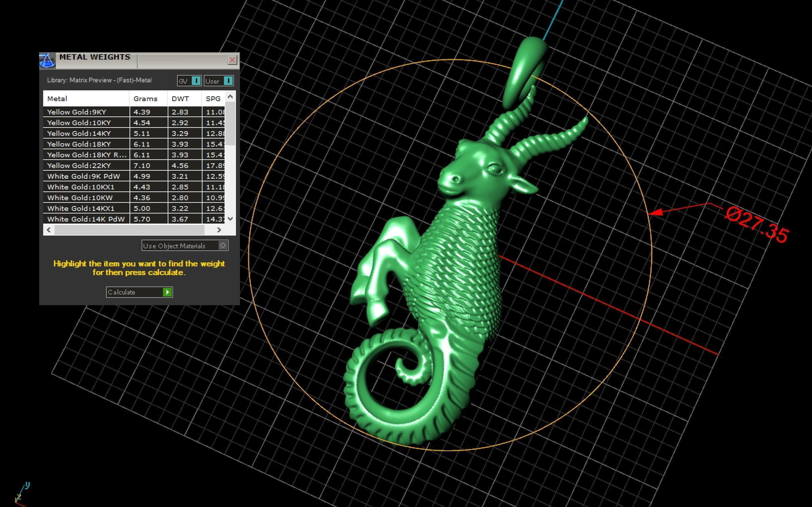Click the 2.80 DWT cell
This screenshot has height=507, width=812.
point(185,198)
